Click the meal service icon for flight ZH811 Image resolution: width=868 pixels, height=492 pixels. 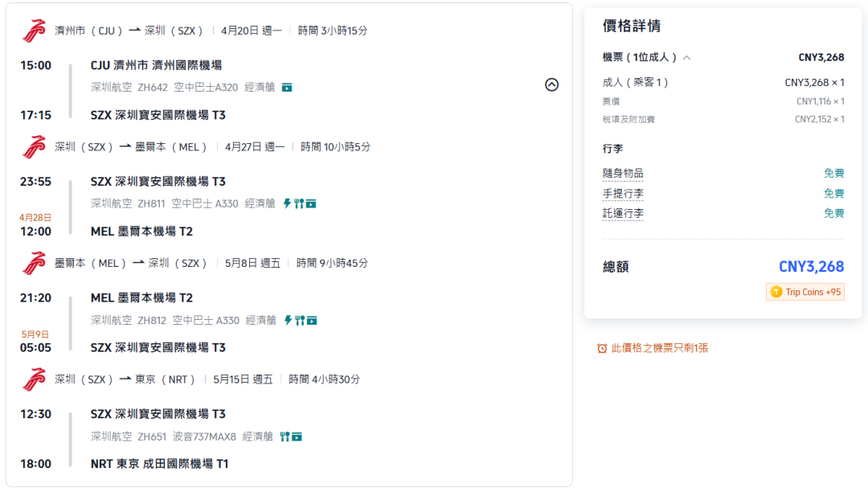coord(300,203)
